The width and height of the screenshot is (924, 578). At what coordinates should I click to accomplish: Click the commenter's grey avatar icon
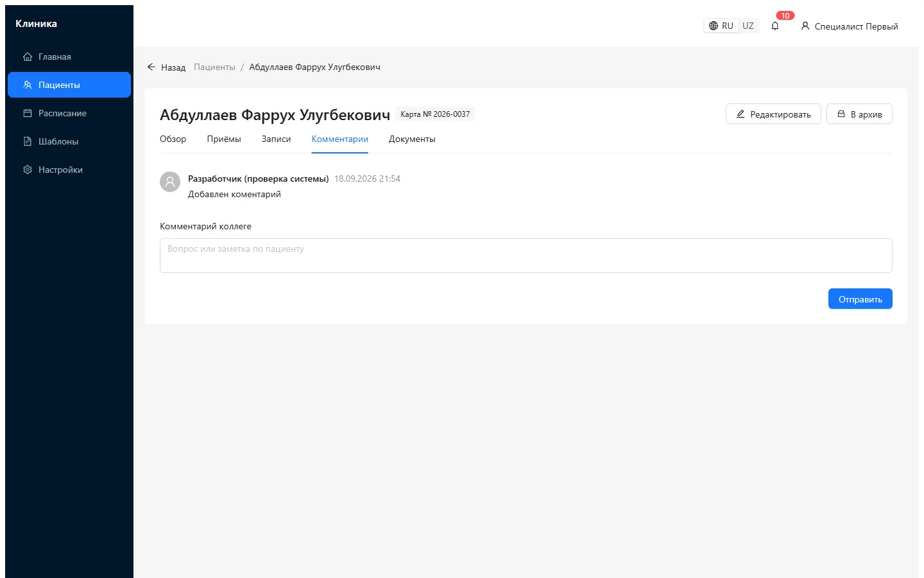click(170, 182)
